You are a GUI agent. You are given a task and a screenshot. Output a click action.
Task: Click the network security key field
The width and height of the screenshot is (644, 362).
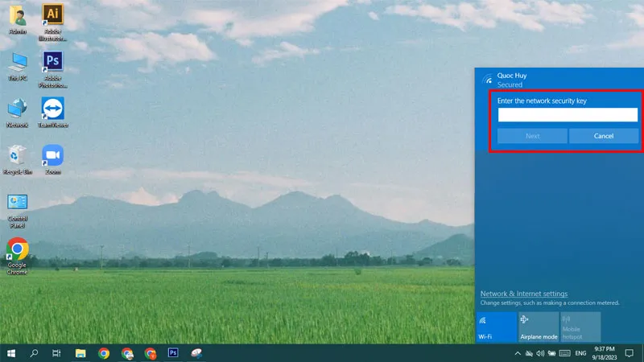coord(568,115)
